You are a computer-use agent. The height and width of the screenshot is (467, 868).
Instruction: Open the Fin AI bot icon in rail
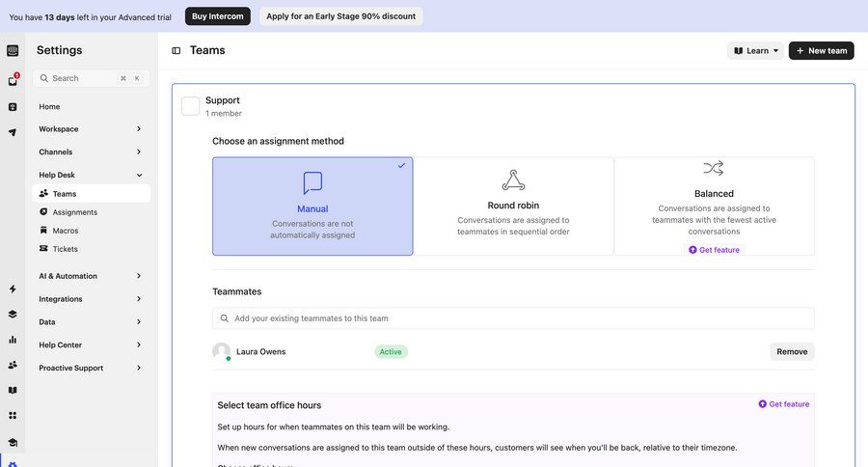pyautogui.click(x=13, y=107)
